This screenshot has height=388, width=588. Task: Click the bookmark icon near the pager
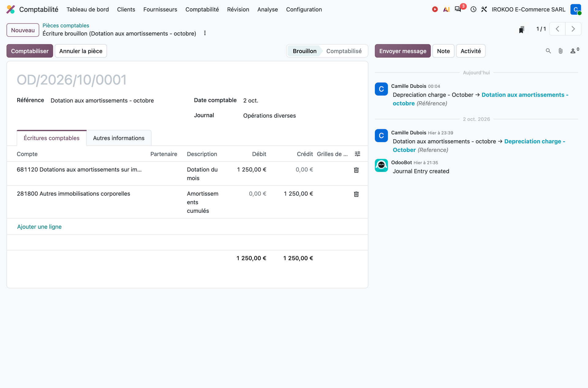(x=522, y=29)
